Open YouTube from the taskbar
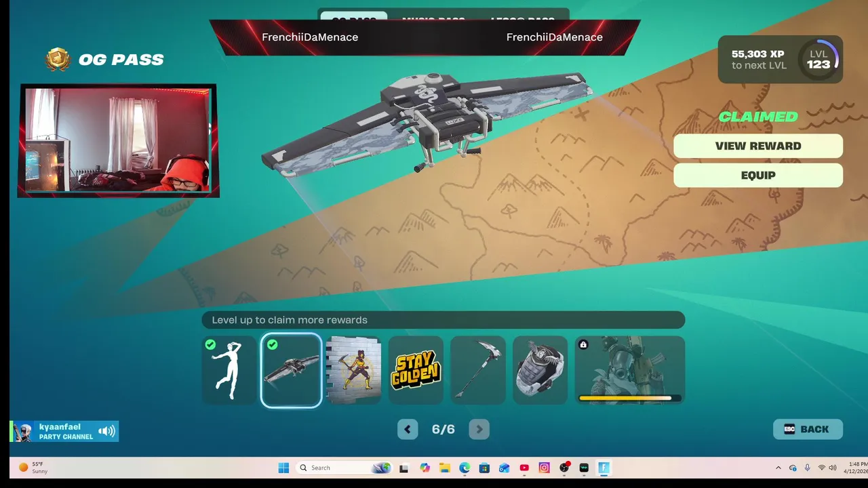 point(524,468)
